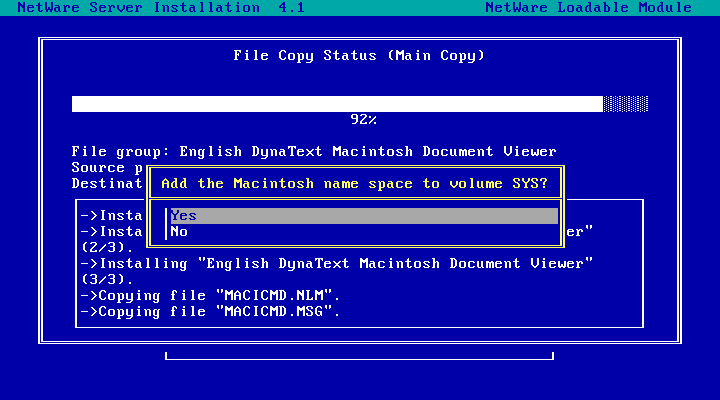This screenshot has width=720, height=400.
Task: Click the 'File group: English DynaText Macintosh Document Viewer' line
Action: pyautogui.click(x=314, y=152)
